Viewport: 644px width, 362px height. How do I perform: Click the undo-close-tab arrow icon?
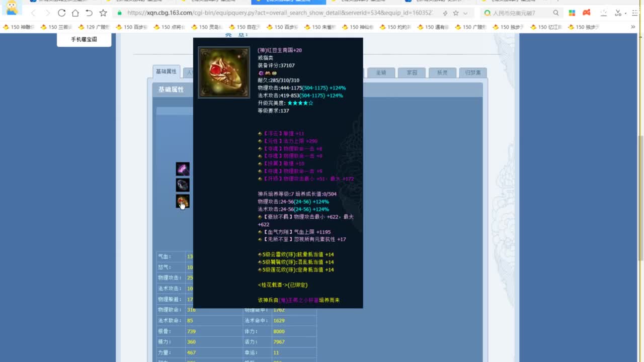(x=89, y=13)
